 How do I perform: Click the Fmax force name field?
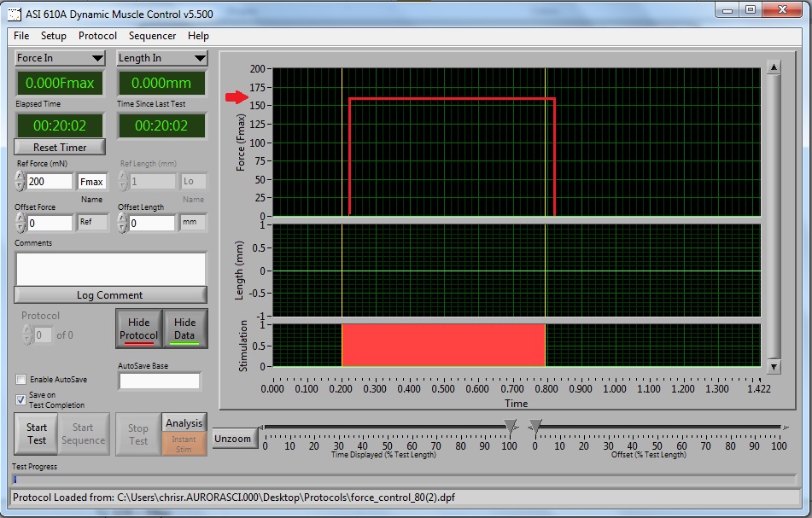click(x=92, y=182)
